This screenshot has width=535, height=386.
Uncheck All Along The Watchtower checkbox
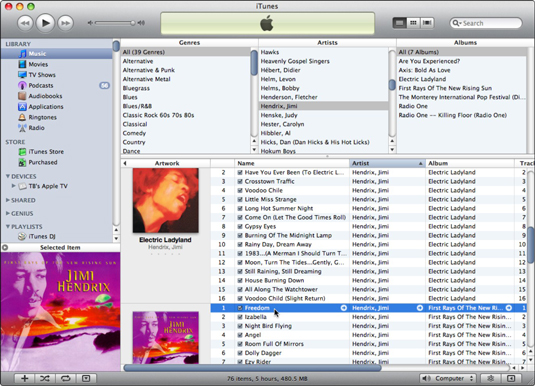coord(240,289)
